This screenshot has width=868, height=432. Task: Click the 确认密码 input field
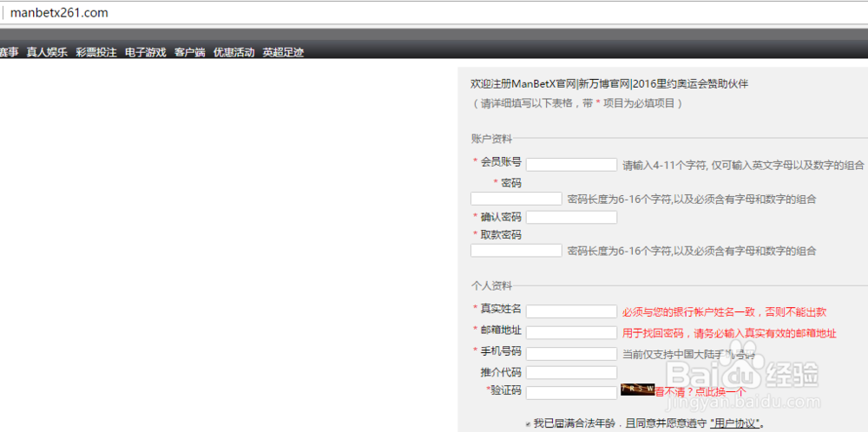click(x=571, y=218)
